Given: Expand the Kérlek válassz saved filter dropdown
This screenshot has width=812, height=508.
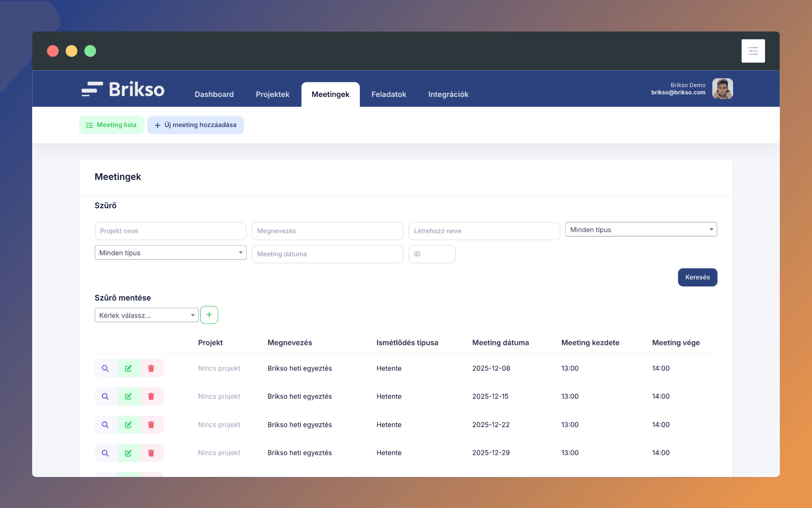Looking at the screenshot, I should 146,315.
